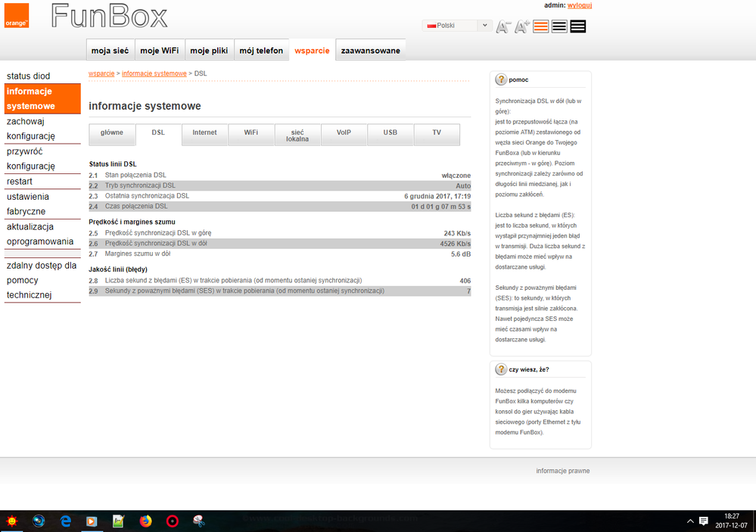This screenshot has width=756, height=532.
Task: Follow the 'wsparcie' breadcrumb link
Action: (101, 73)
